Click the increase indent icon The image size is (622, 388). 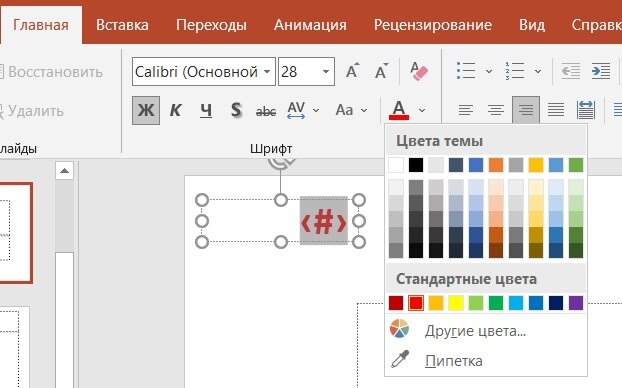coord(601,71)
